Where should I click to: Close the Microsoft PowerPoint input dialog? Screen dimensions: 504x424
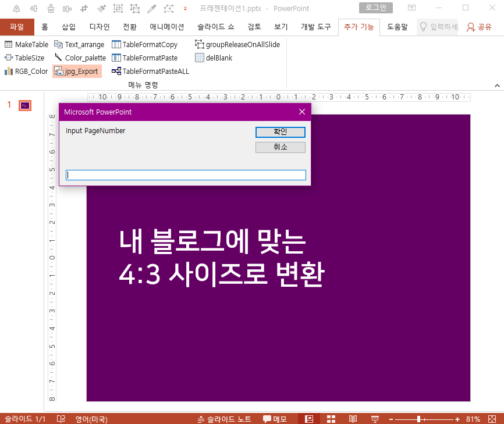click(x=302, y=112)
